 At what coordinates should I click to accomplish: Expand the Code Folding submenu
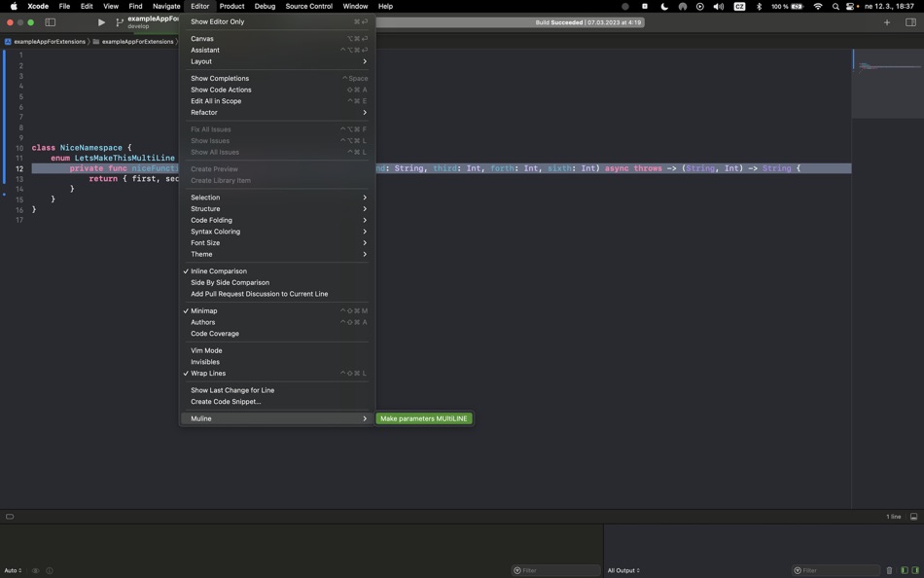tap(276, 220)
